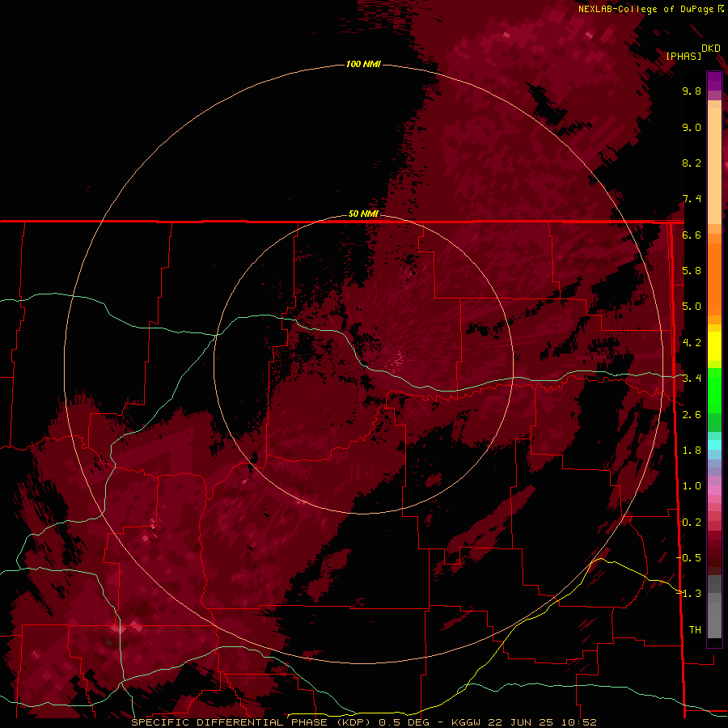Click the 0.2 value on the color scale
728x728 pixels.
[692, 523]
